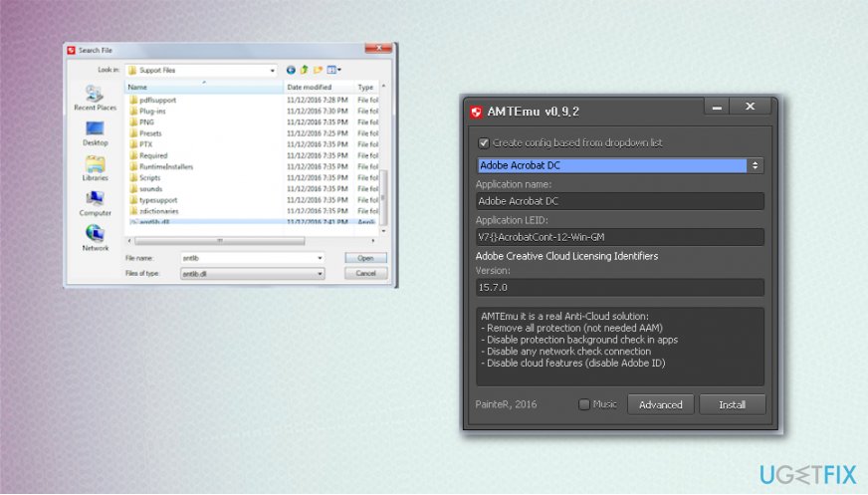The image size is (868, 495).
Task: Click the Advanced button in AMTEmu
Action: point(660,404)
